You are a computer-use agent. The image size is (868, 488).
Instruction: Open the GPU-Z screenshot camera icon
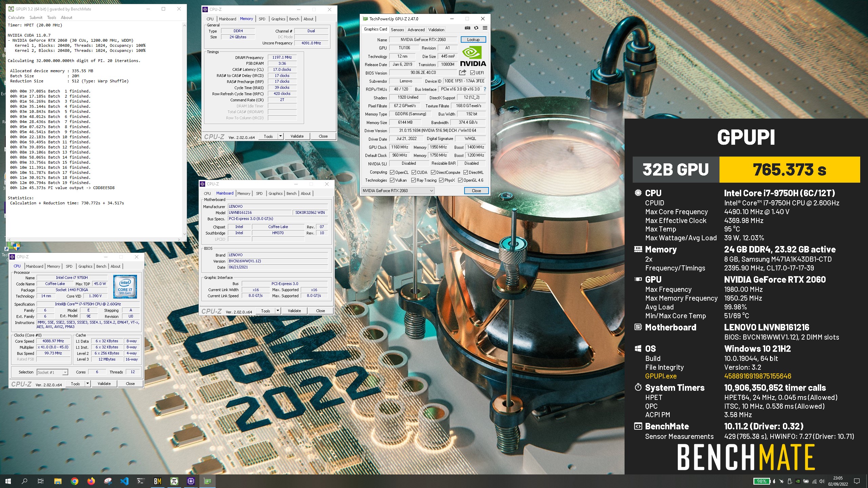tap(468, 28)
